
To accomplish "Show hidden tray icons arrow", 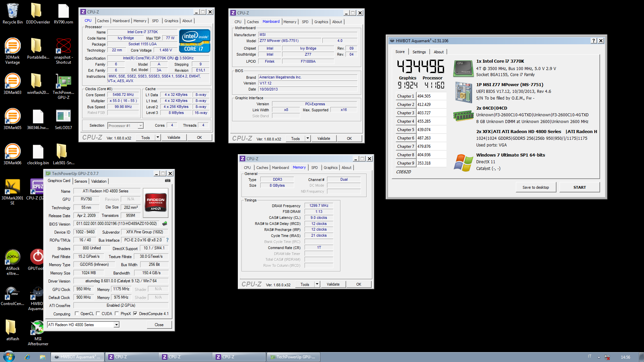I will click(x=599, y=357).
